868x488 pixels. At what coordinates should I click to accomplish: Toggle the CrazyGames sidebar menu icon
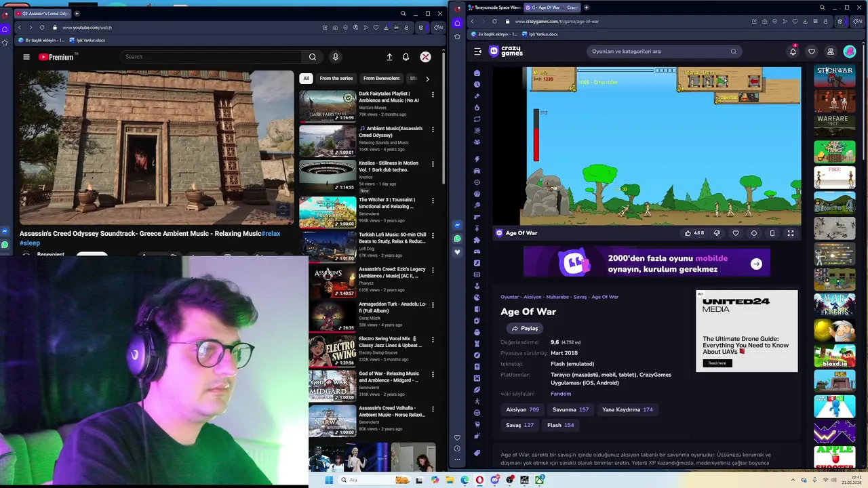click(x=477, y=52)
